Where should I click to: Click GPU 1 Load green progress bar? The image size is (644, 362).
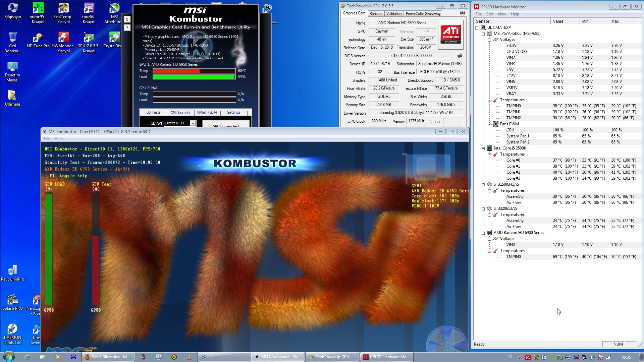[x=194, y=77]
